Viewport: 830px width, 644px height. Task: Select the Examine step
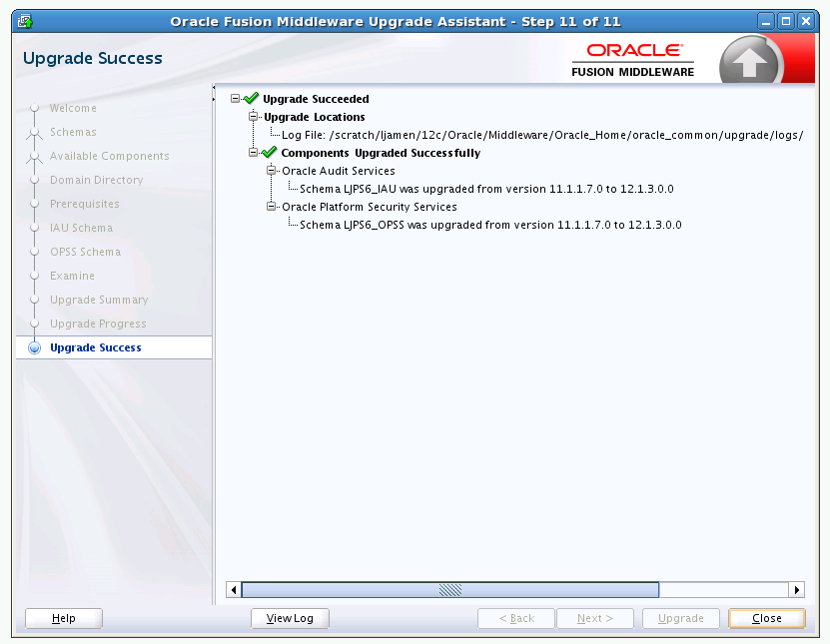pyautogui.click(x=73, y=276)
